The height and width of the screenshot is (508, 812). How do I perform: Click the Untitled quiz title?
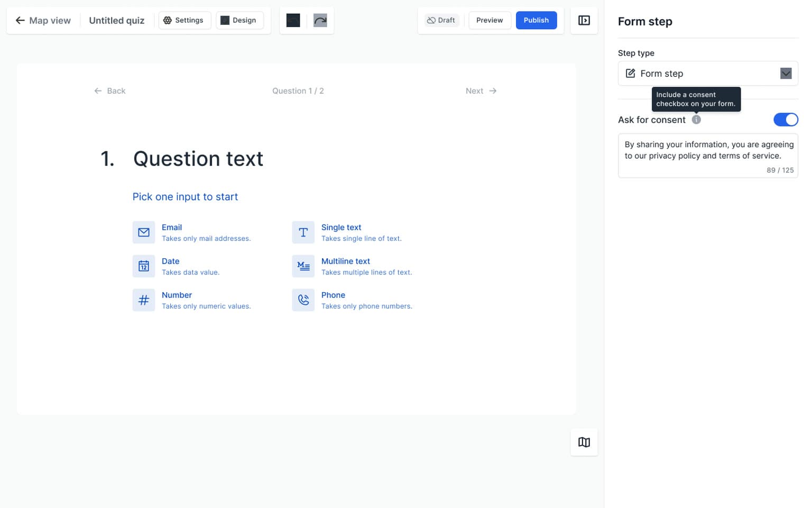coord(116,20)
